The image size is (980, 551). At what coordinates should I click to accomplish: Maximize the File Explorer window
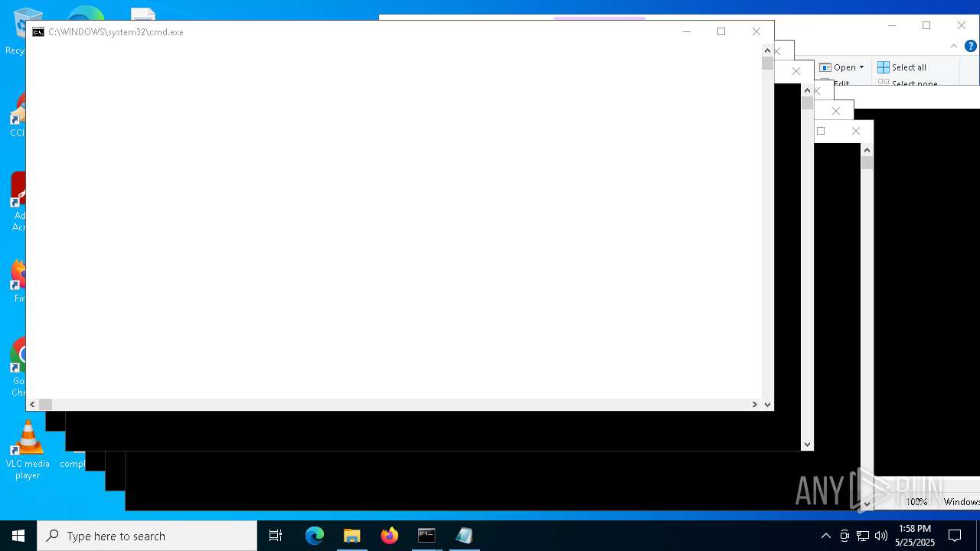(926, 25)
